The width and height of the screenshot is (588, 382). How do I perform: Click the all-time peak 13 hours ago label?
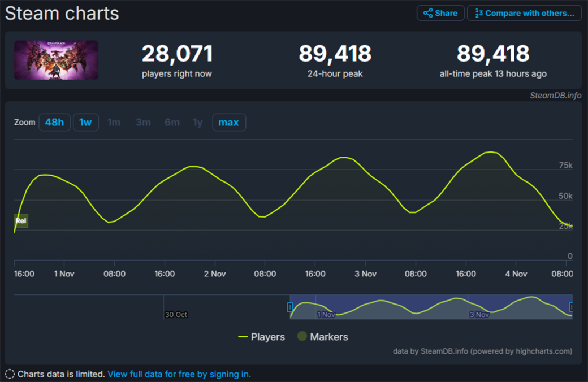click(493, 74)
